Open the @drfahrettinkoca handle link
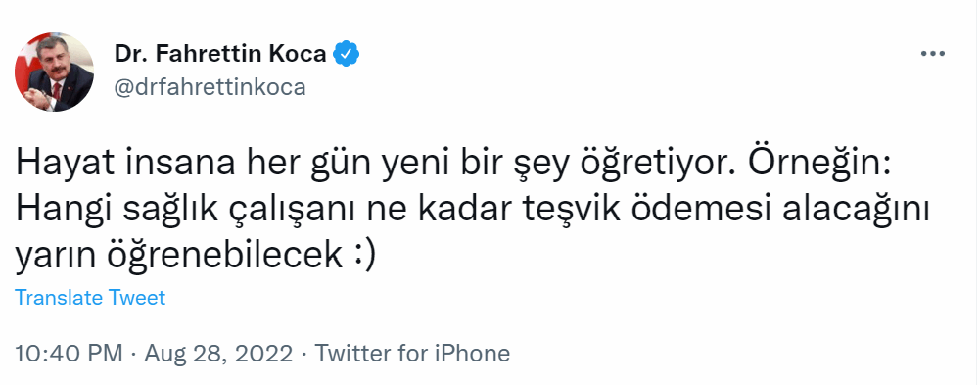 pyautogui.click(x=210, y=87)
